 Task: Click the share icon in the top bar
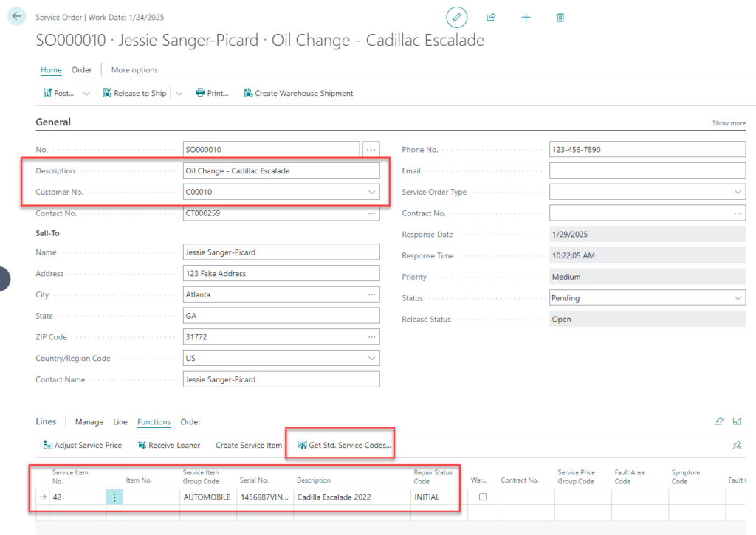(491, 16)
